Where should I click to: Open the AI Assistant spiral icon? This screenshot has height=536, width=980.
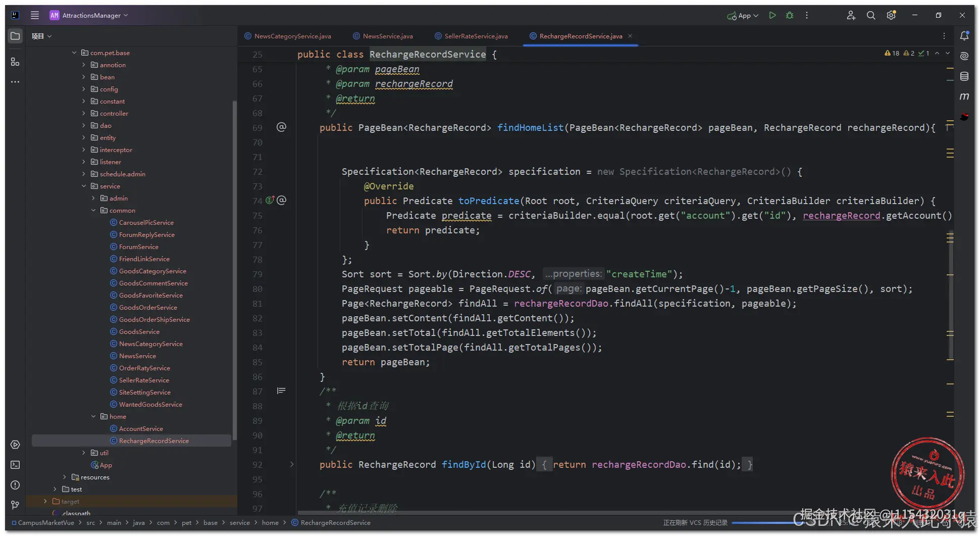pos(964,56)
